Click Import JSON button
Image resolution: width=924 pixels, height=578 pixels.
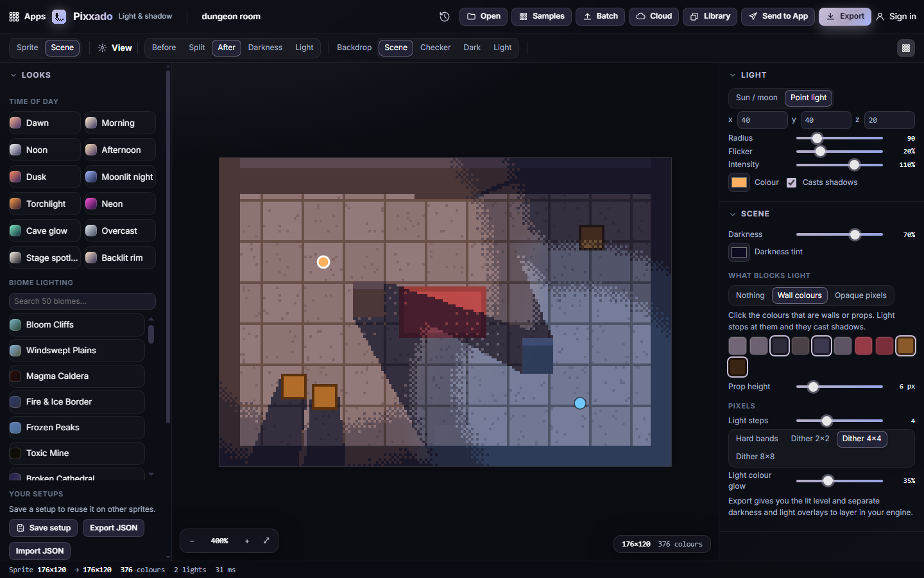pyautogui.click(x=40, y=551)
